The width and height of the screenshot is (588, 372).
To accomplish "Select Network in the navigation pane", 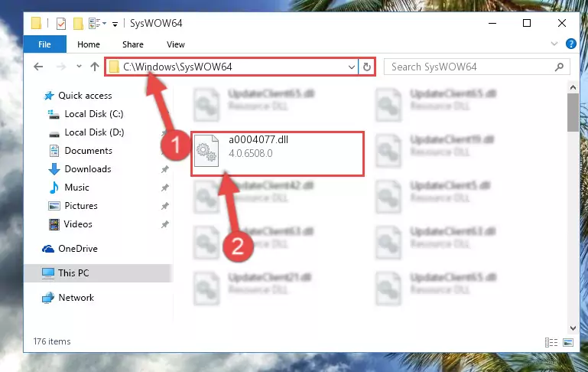I will [76, 297].
